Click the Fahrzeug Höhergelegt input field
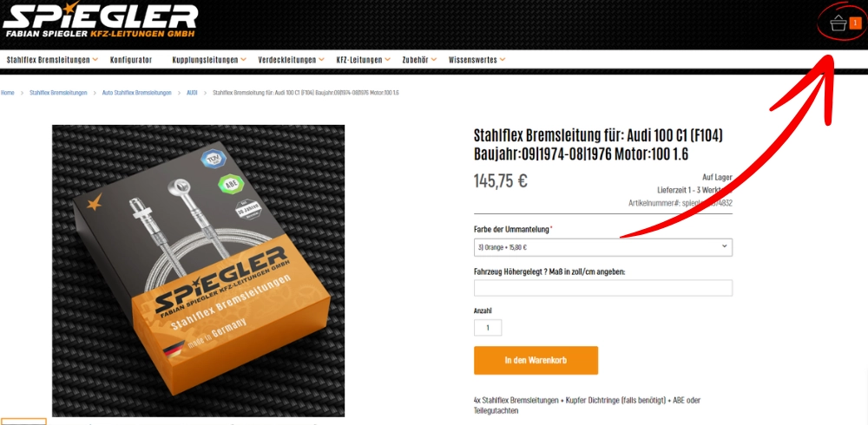Image resolution: width=868 pixels, height=425 pixels. (x=603, y=288)
